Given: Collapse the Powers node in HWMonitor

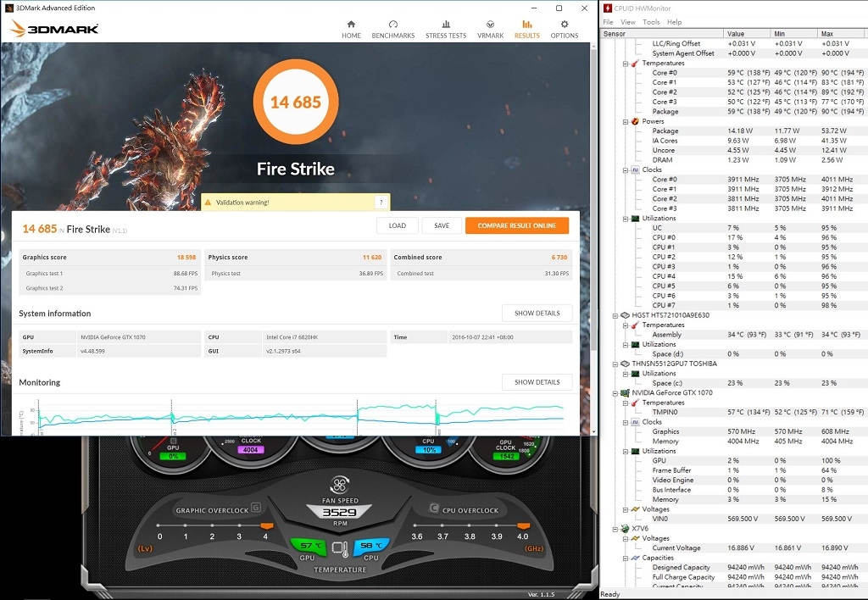Looking at the screenshot, I should click(x=626, y=122).
